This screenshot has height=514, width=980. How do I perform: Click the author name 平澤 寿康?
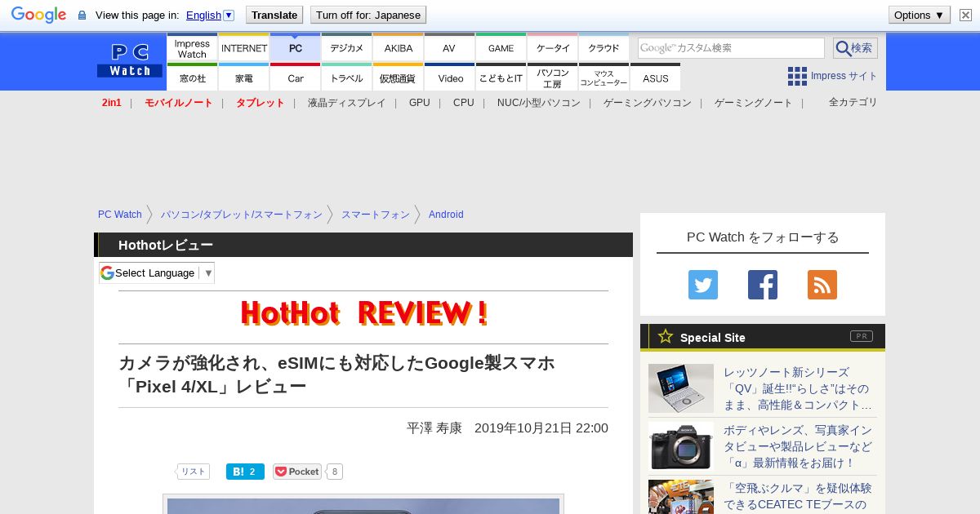(434, 428)
